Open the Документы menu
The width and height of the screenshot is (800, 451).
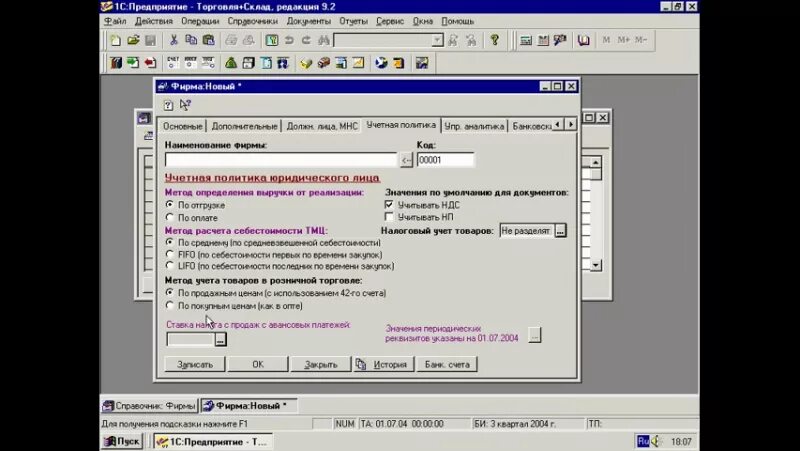pos(309,21)
